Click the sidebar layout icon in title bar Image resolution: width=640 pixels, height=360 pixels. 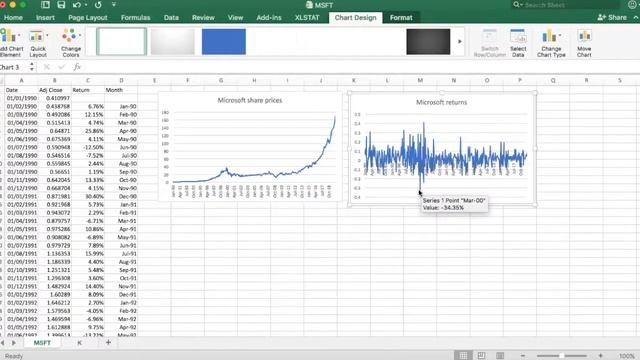[45, 5]
